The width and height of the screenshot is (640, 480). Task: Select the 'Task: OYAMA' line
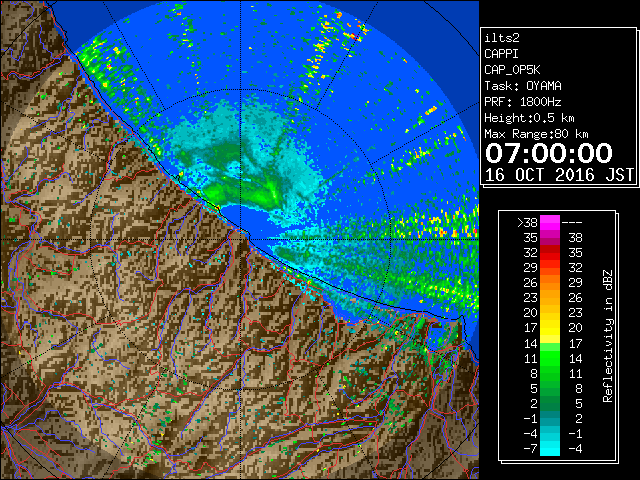point(523,86)
